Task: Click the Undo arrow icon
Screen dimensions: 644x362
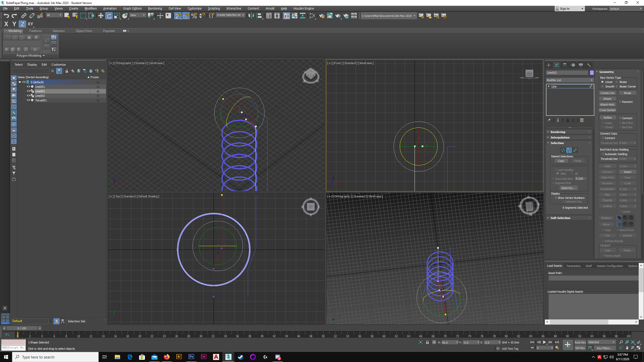Action: 6,16
